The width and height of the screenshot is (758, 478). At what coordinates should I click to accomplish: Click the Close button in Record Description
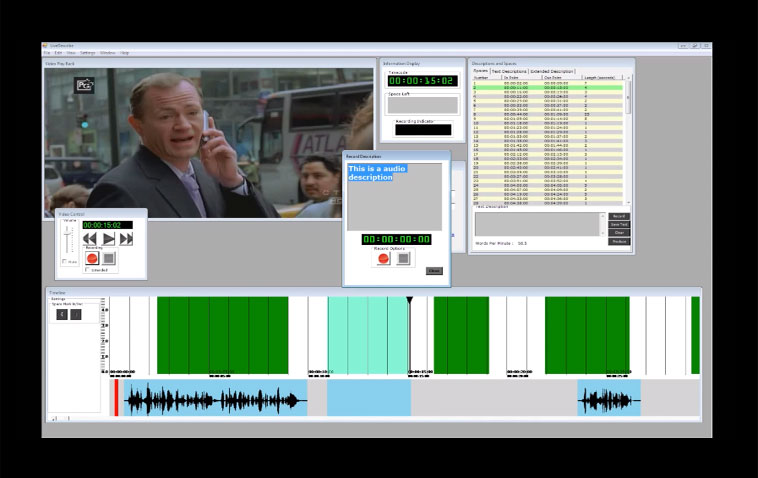pos(434,270)
